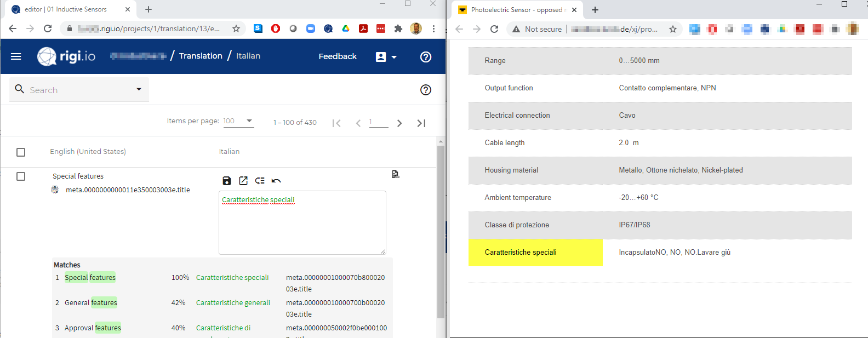Bookmark the Photoelectric Sensor page
Screen dimensions: 868x338
(673, 29)
